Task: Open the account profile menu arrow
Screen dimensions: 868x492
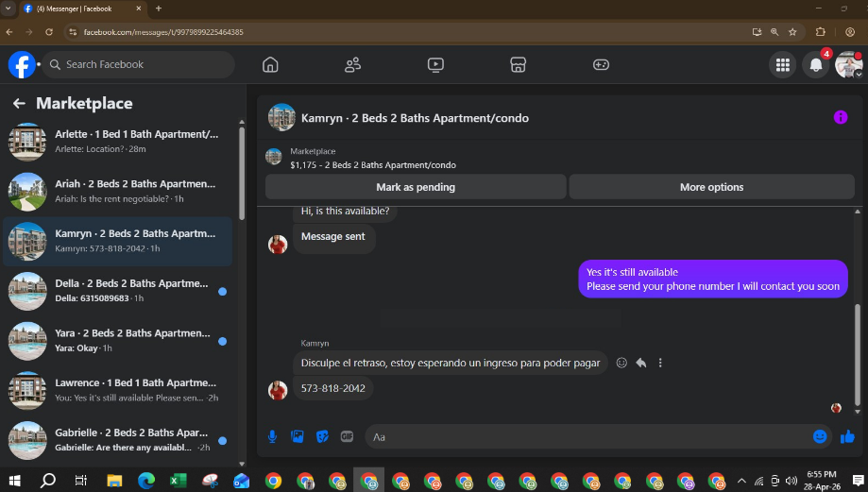Action: (x=859, y=75)
